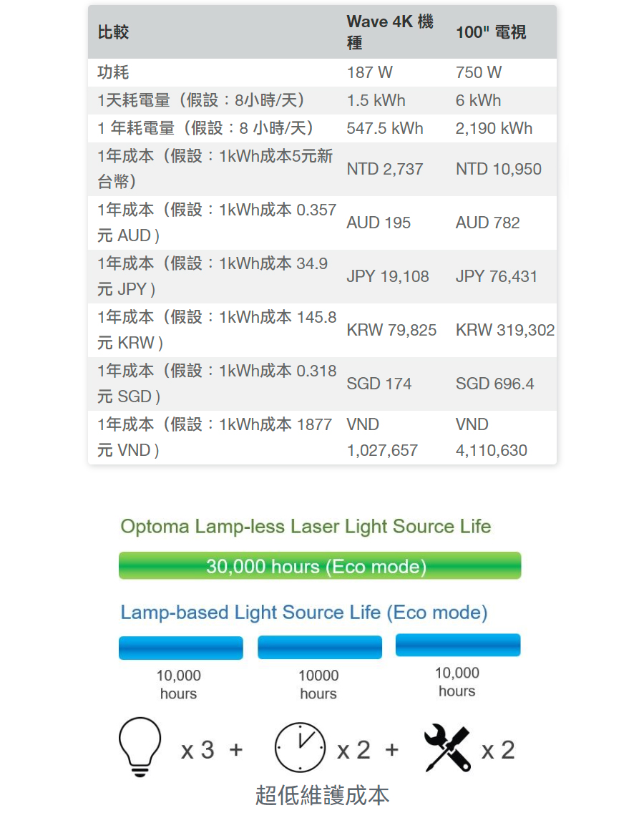Click the 1年成本 row label mentioning 145.8 元 KRW
The height and width of the screenshot is (823, 644).
217,329
